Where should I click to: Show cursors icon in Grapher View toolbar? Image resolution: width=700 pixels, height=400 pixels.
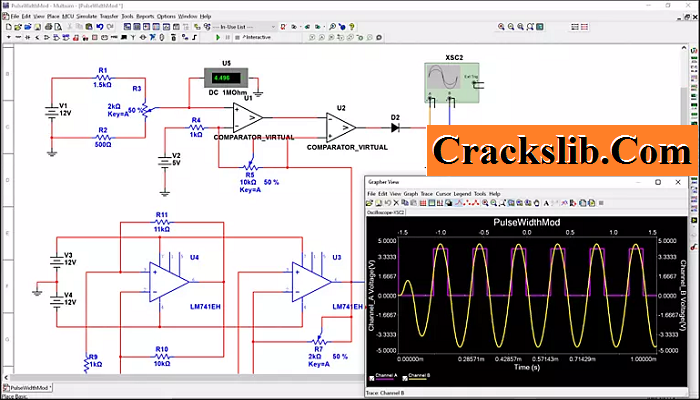tap(440, 203)
